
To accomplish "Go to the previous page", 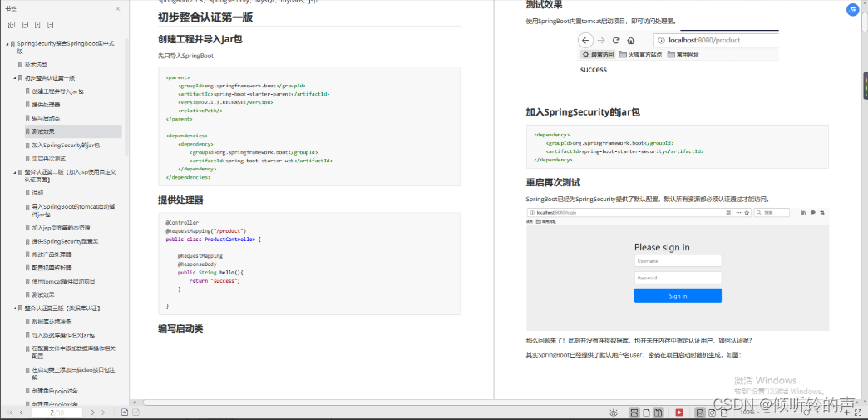I will point(22,413).
